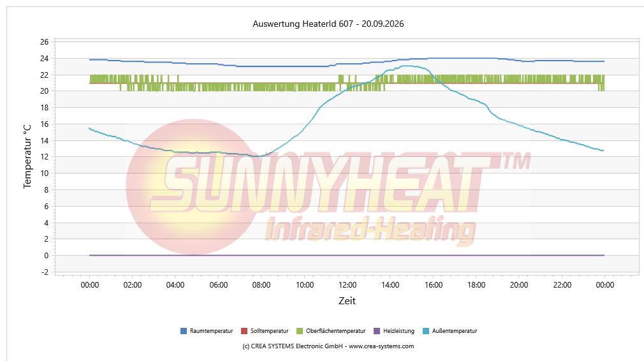Viewport: 644px width, 361px height.
Task: Click the Zeit x-axis title
Action: point(347,301)
